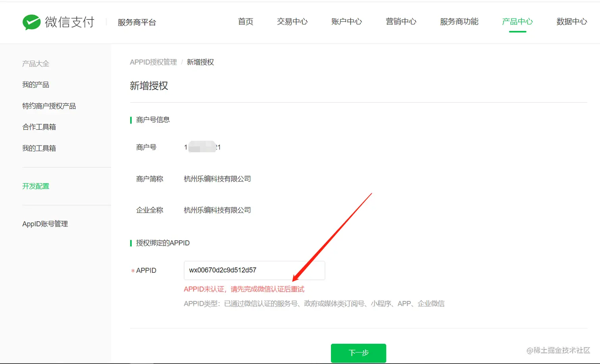Click the 产品中心 tab
The width and height of the screenshot is (600, 364).
(517, 21)
